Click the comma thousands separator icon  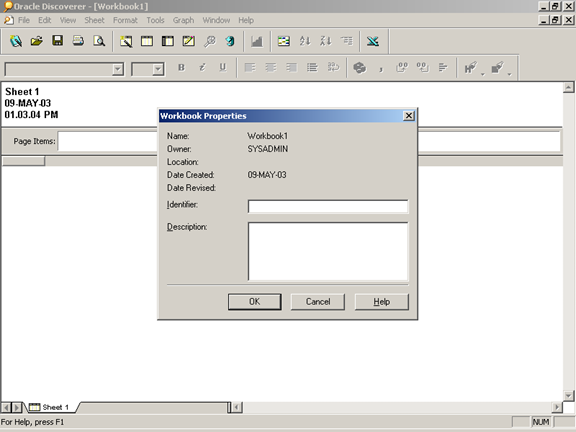381,68
